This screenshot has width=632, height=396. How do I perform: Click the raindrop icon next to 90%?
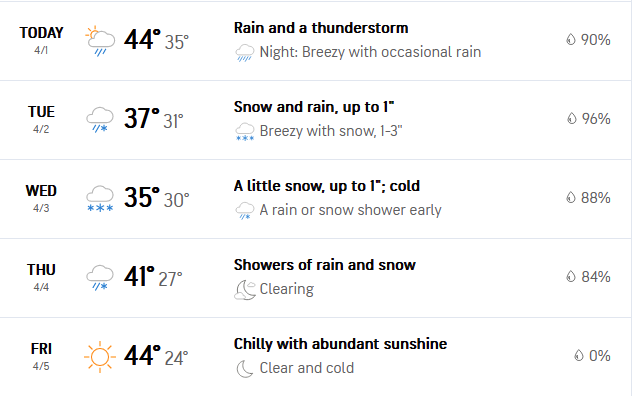[571, 40]
